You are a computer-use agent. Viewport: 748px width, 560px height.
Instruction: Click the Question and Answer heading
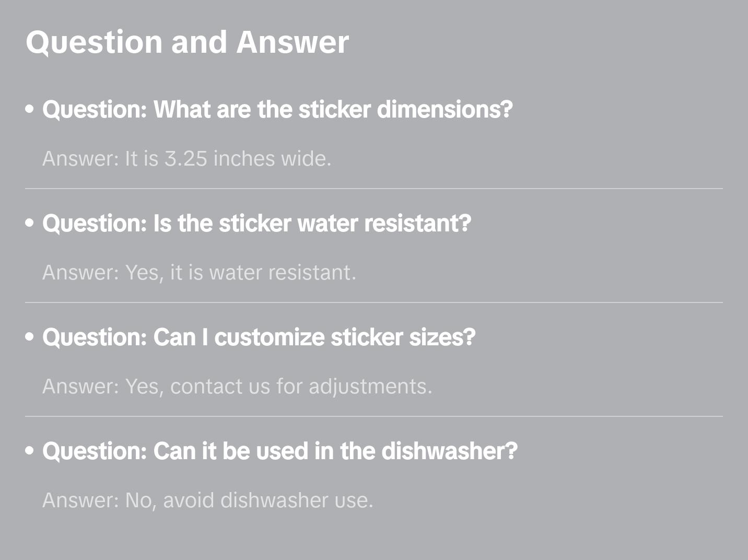(187, 42)
